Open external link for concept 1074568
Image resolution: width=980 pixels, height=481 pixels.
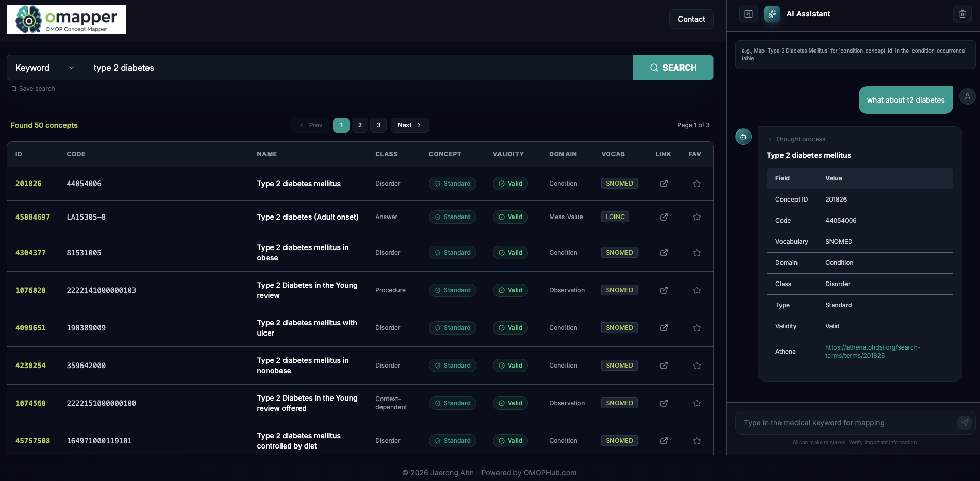point(664,403)
